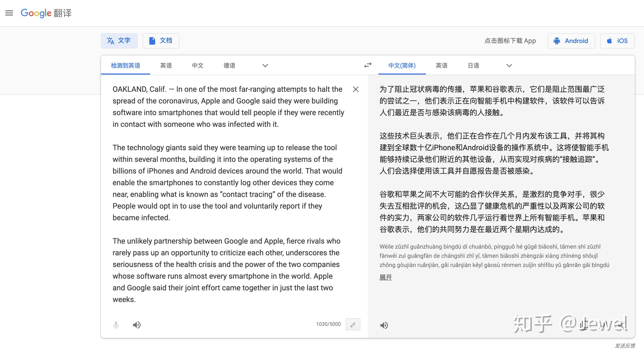Listen to the English source text
644x350 pixels.
point(137,325)
